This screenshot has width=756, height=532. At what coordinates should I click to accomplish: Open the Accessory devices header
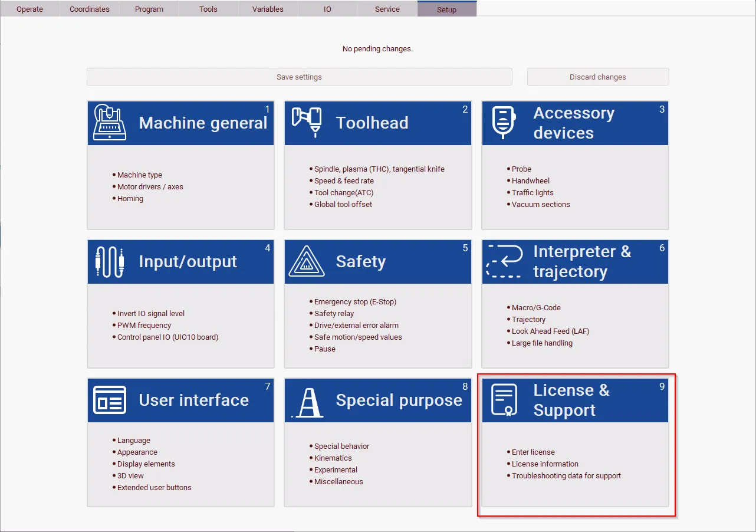click(575, 123)
